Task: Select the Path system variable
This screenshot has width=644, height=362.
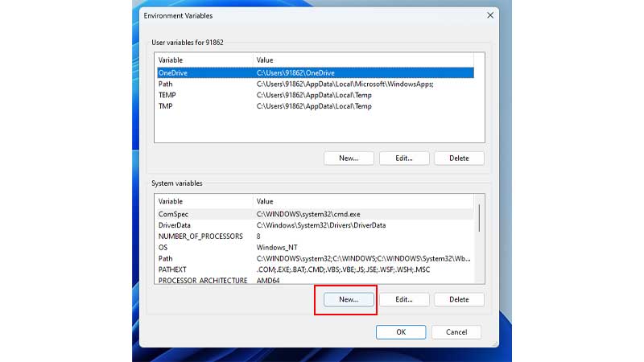Action: (x=315, y=258)
